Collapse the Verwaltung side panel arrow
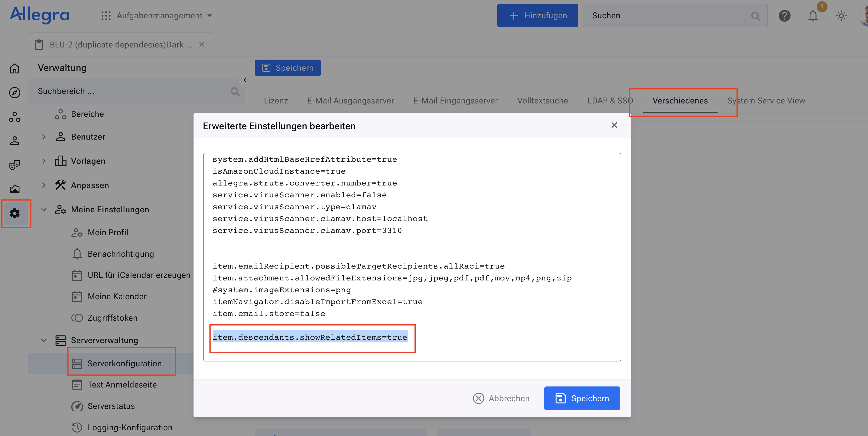Image resolution: width=868 pixels, height=436 pixels. point(245,80)
